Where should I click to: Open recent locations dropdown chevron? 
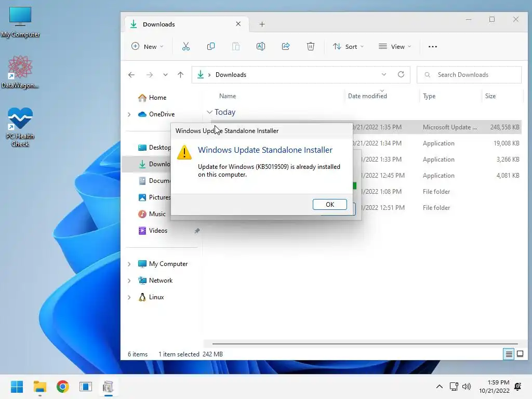coord(165,75)
